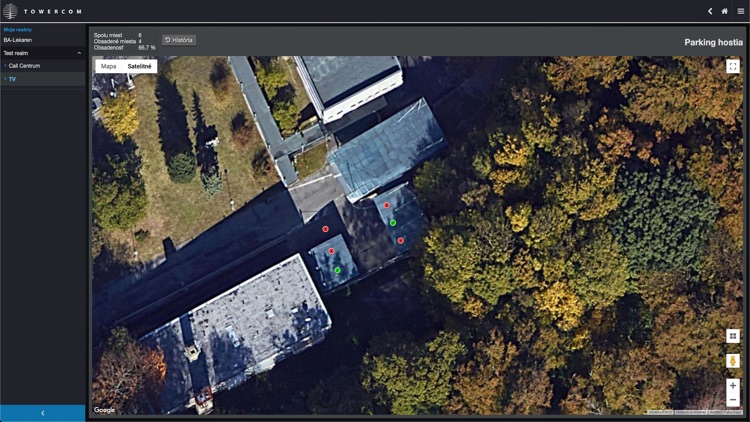Zoom out of the map
The width and height of the screenshot is (750, 422).
click(733, 400)
